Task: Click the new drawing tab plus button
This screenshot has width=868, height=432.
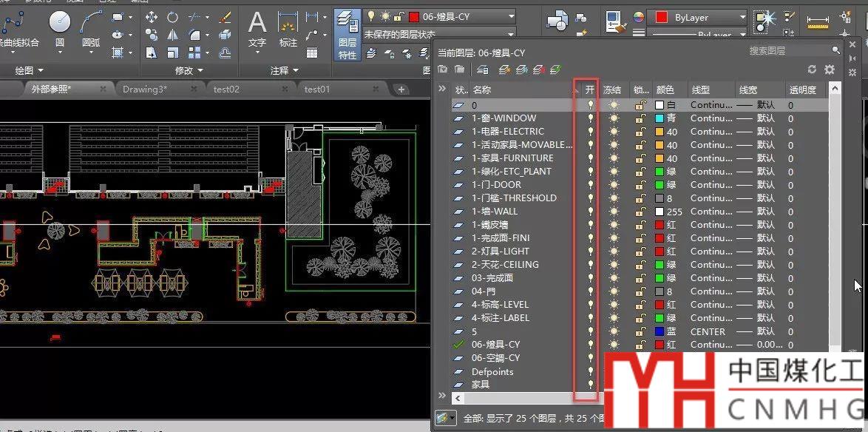Action: 401,90
